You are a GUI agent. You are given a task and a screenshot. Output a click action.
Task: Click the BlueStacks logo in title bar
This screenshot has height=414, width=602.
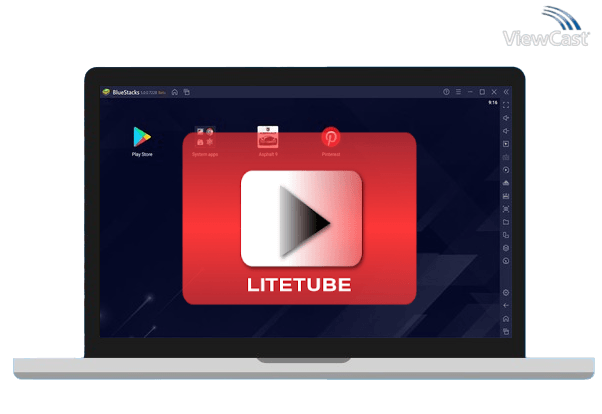(x=106, y=92)
